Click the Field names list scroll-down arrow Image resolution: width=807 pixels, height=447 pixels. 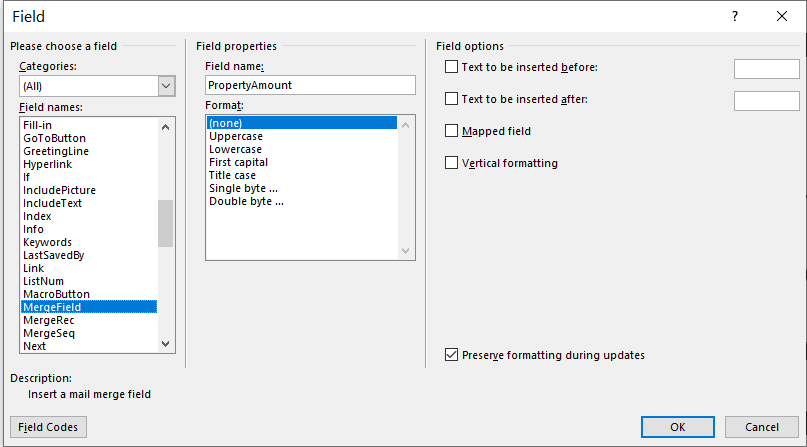click(x=165, y=344)
